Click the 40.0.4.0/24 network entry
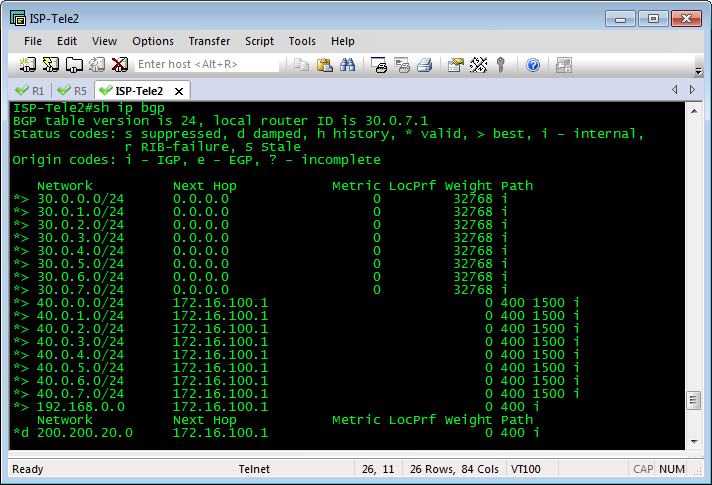Viewport: 712px width, 485px height. 80,355
